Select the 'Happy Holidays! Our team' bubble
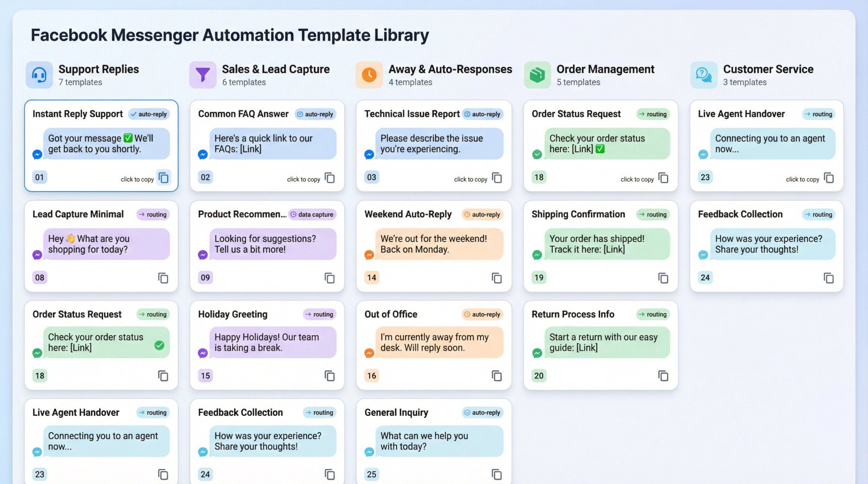The image size is (868, 484). [x=273, y=342]
